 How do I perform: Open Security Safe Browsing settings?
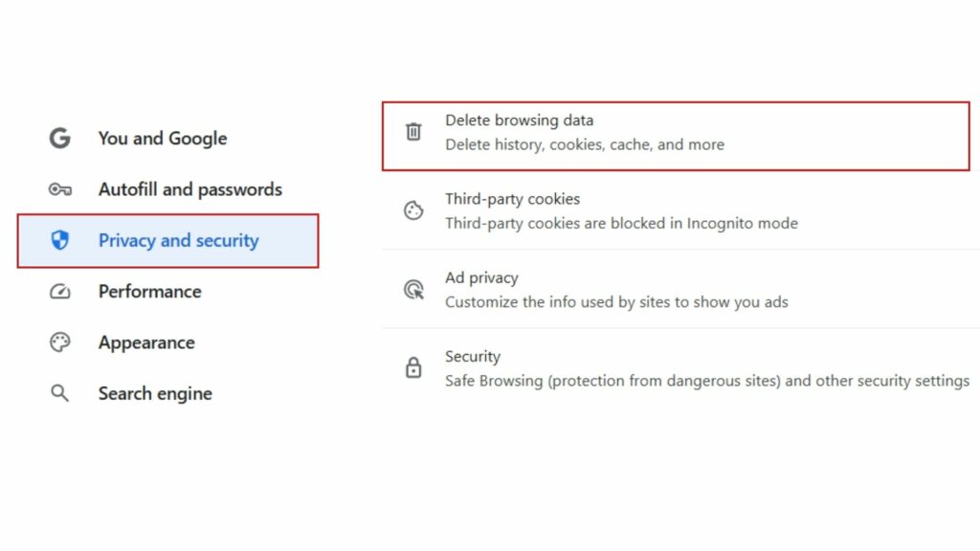705,368
